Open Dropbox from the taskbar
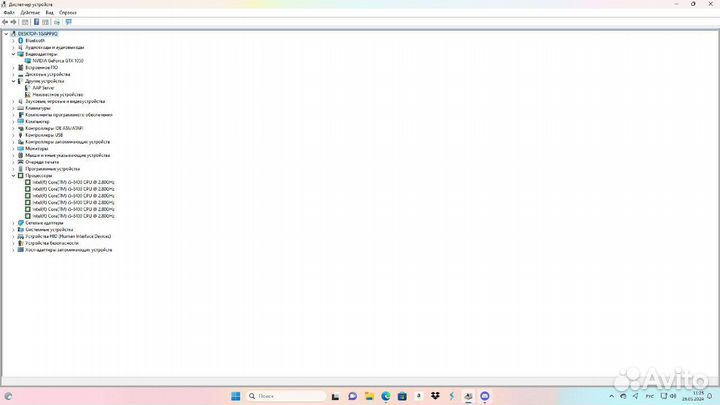This screenshot has height=405, width=720. (435, 396)
